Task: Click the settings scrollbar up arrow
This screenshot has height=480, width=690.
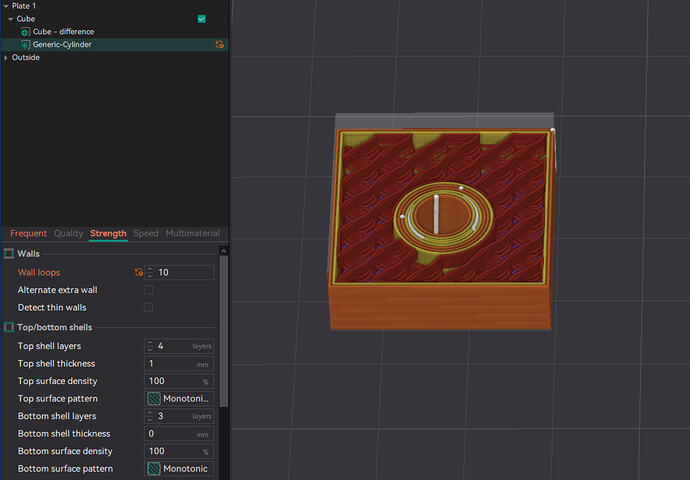Action: 224,251
